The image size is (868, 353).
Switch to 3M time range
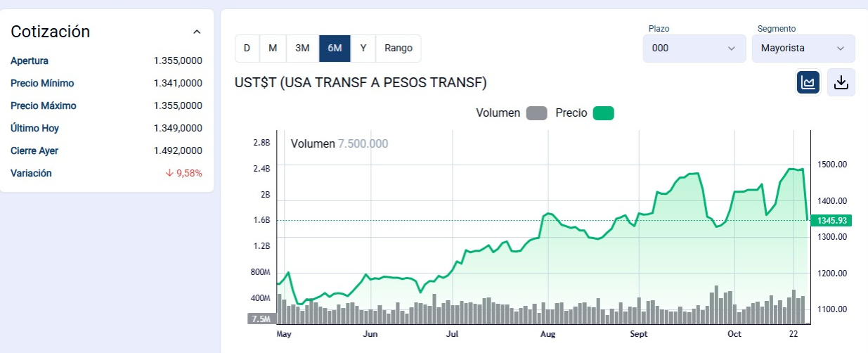click(302, 49)
